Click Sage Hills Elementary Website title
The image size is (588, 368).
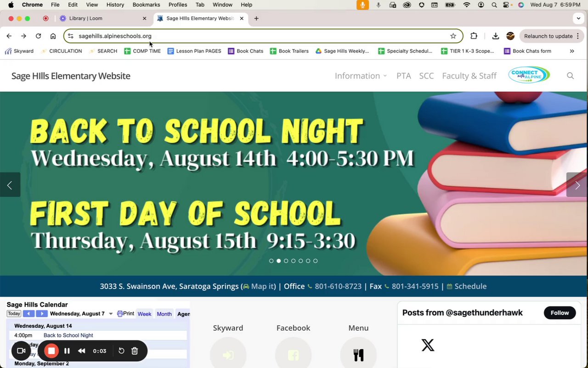click(71, 76)
